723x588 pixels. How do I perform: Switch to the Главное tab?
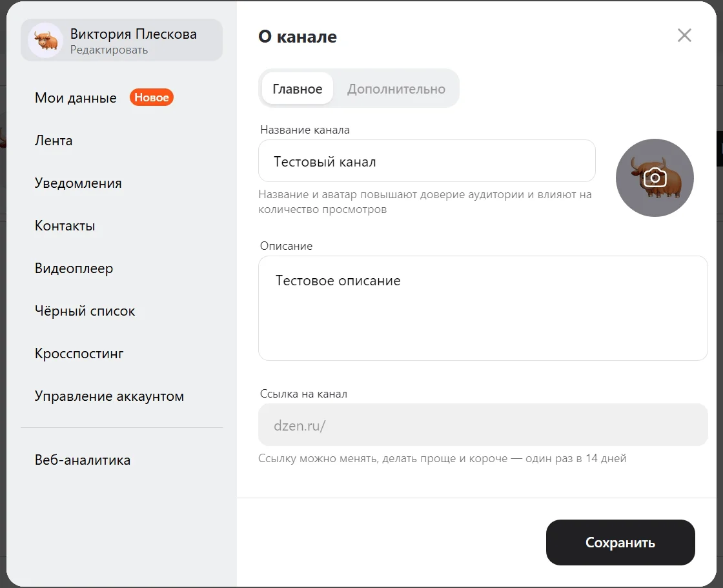(x=297, y=89)
